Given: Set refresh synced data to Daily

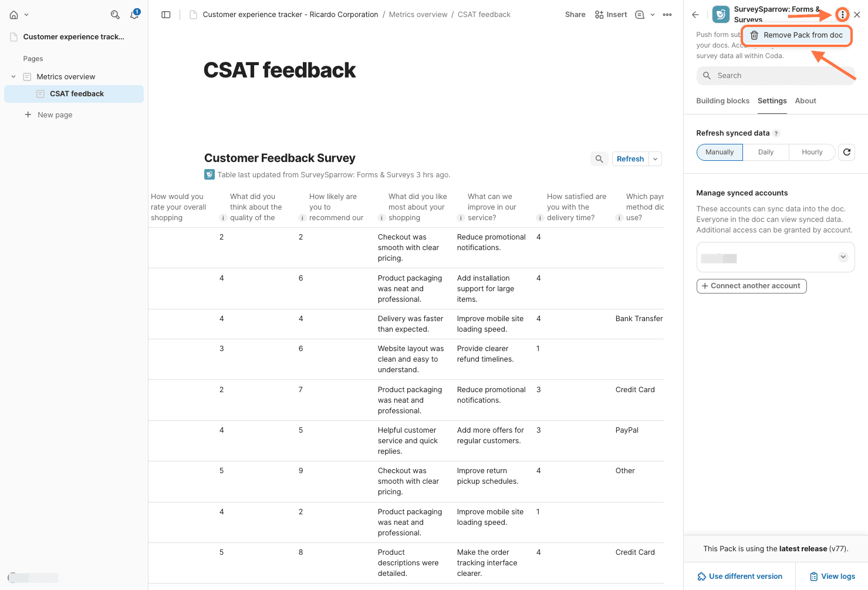Looking at the screenshot, I should (x=766, y=152).
